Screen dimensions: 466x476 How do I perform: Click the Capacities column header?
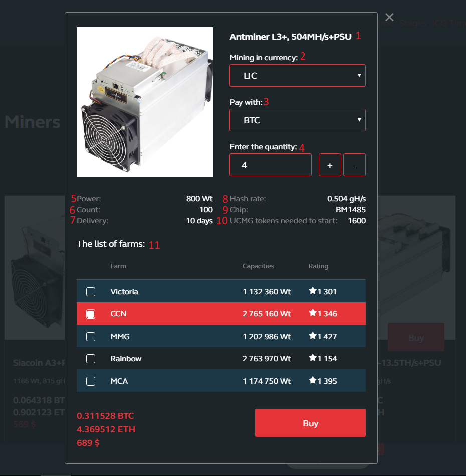(x=258, y=266)
